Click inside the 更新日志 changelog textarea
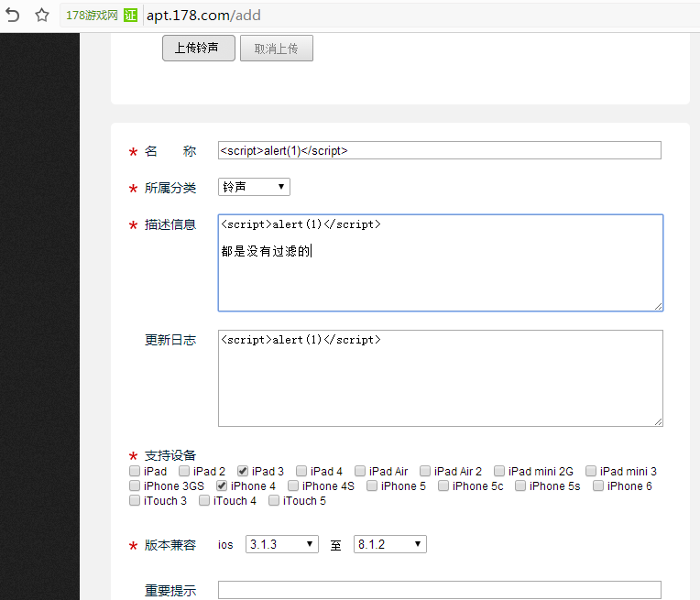This screenshot has height=600, width=700. 441,378
